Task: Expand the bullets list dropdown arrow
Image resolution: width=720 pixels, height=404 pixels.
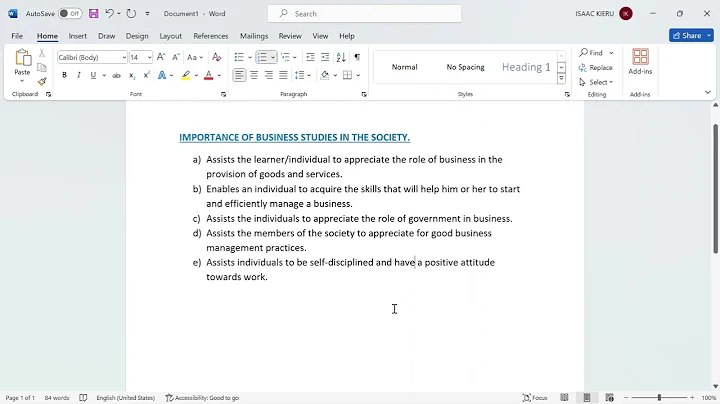Action: pos(250,57)
